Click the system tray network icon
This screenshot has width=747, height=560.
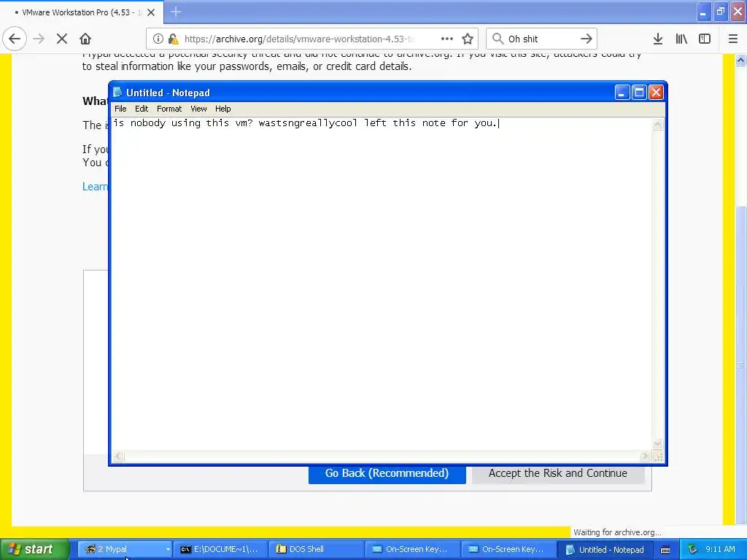pyautogui.click(x=693, y=549)
